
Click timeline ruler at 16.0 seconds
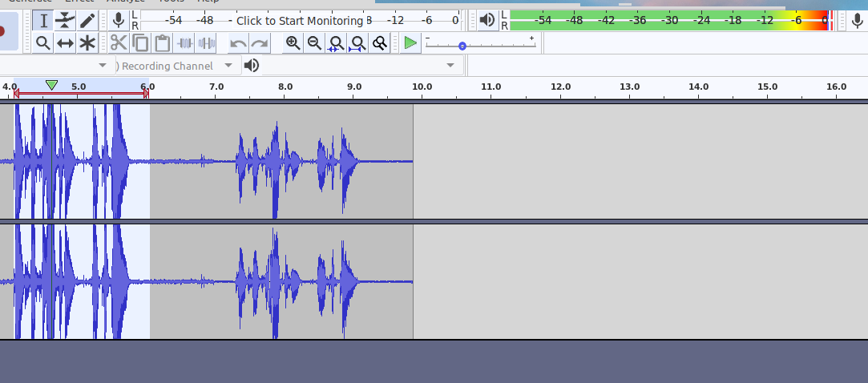tap(837, 87)
